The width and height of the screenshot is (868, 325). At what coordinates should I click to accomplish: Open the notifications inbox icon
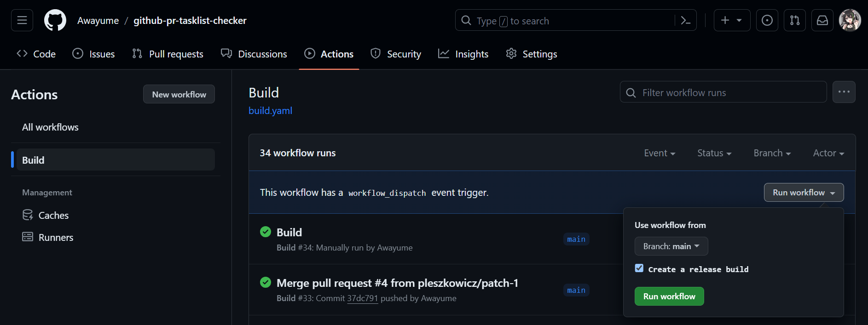tap(822, 21)
